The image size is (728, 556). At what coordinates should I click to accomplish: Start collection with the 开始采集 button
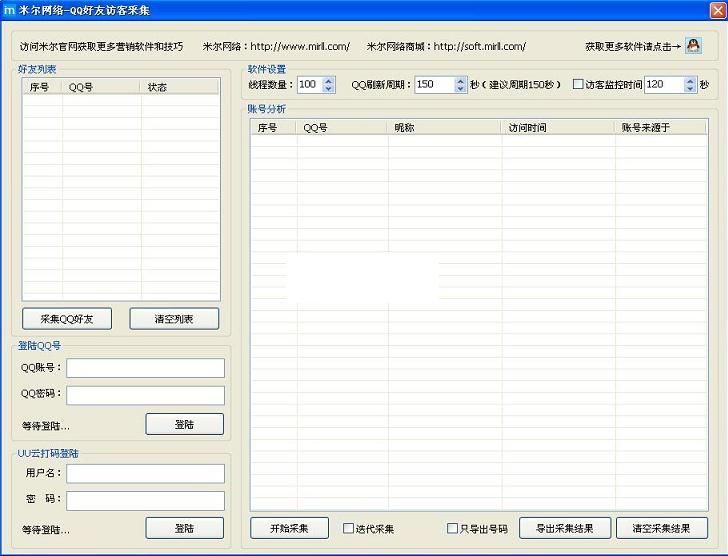pyautogui.click(x=289, y=528)
